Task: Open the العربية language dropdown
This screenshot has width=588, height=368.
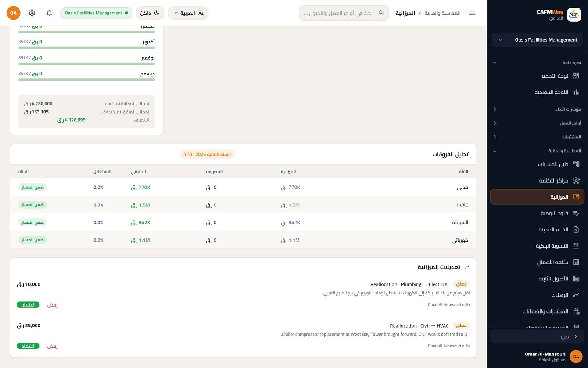Action: click(188, 13)
